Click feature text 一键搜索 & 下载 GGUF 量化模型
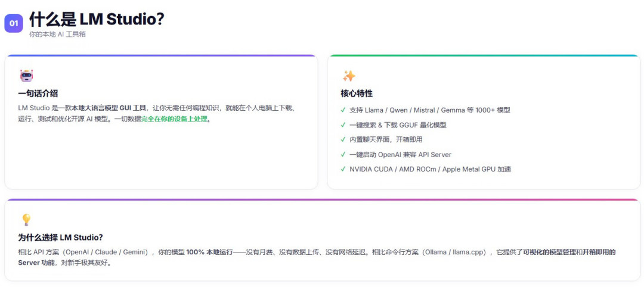 [398, 125]
